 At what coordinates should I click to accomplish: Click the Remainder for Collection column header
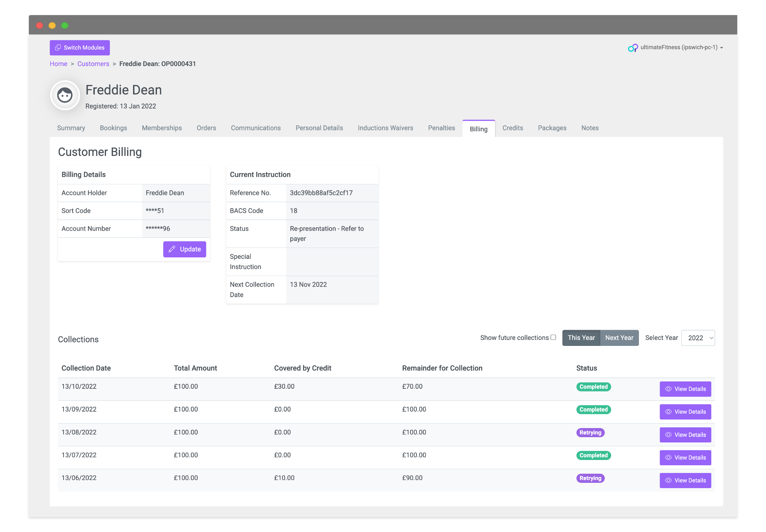coord(442,368)
